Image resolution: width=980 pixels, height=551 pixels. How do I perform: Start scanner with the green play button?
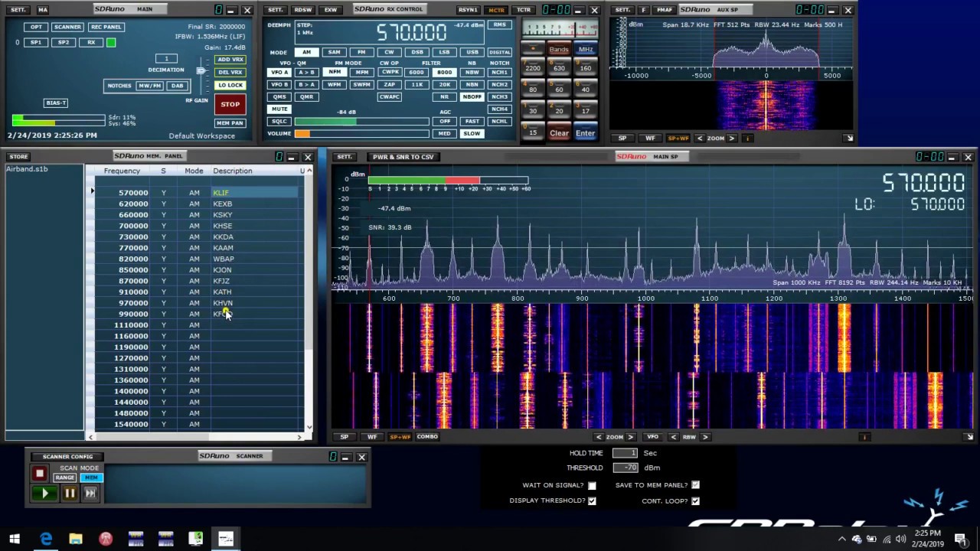coord(44,494)
